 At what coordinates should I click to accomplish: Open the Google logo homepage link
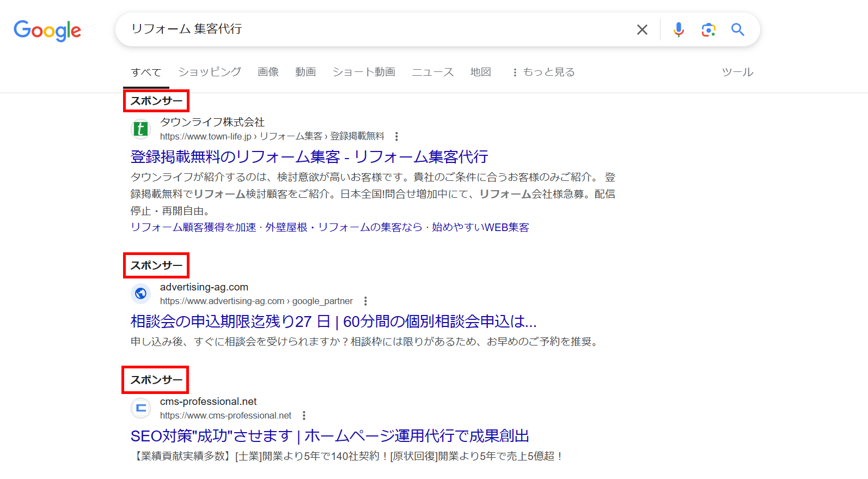[x=47, y=31]
